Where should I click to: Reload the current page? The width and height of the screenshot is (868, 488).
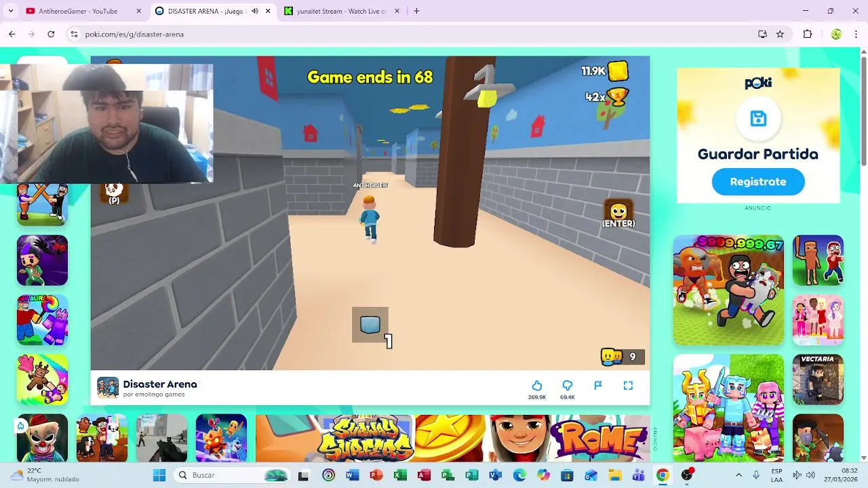51,34
